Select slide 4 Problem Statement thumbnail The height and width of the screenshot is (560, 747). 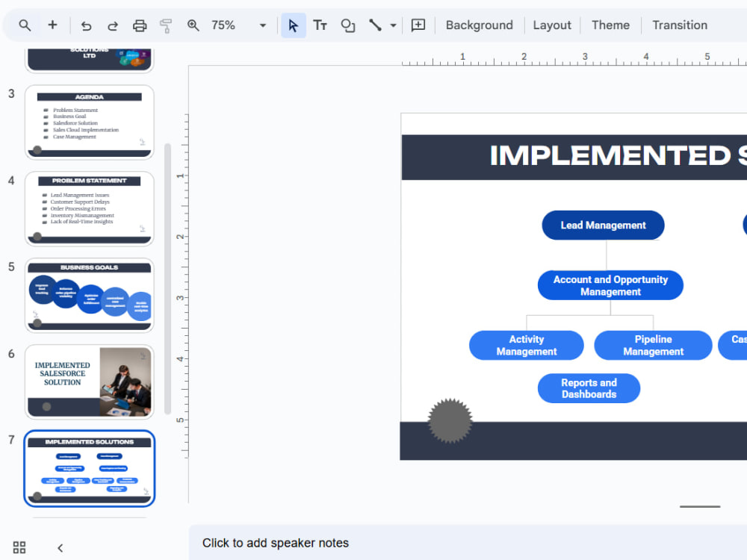(90, 208)
